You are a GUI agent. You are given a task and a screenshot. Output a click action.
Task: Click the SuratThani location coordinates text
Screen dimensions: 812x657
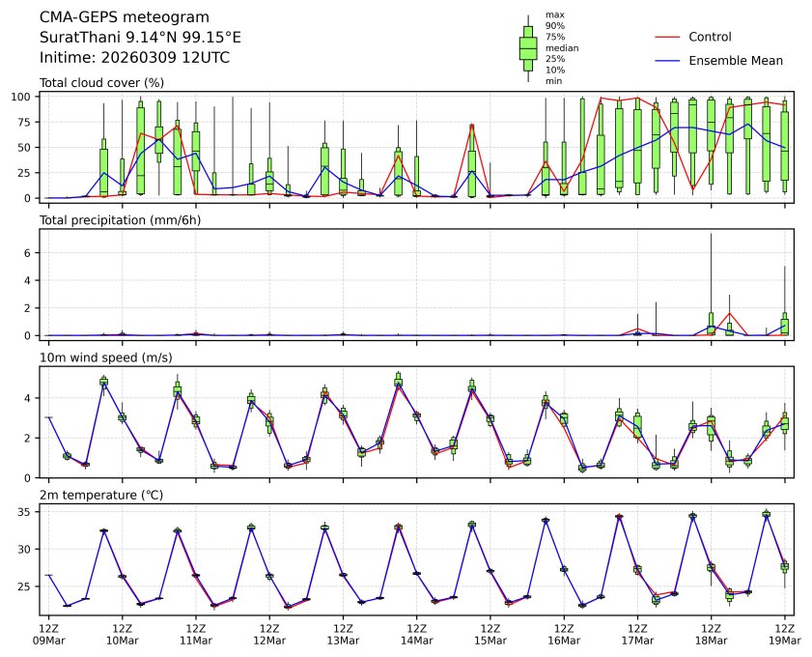pyautogui.click(x=140, y=38)
